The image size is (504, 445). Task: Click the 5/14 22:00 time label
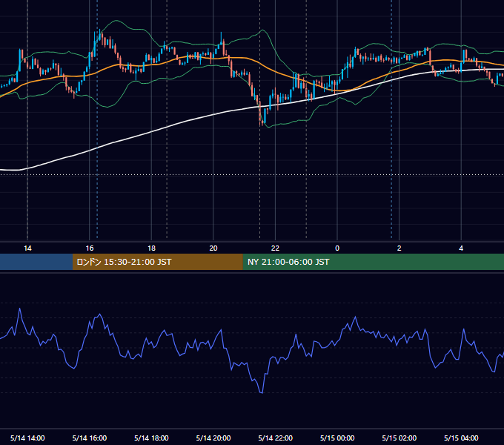pyautogui.click(x=276, y=438)
